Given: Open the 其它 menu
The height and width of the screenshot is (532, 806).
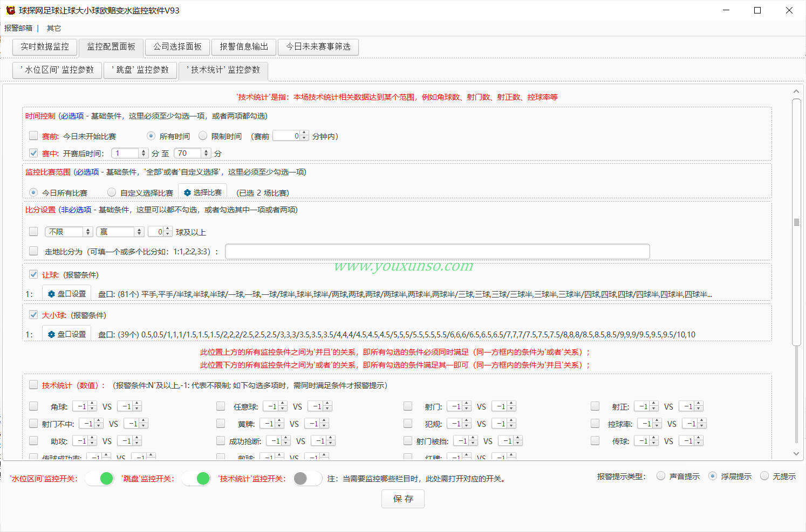Looking at the screenshot, I should click(54, 28).
